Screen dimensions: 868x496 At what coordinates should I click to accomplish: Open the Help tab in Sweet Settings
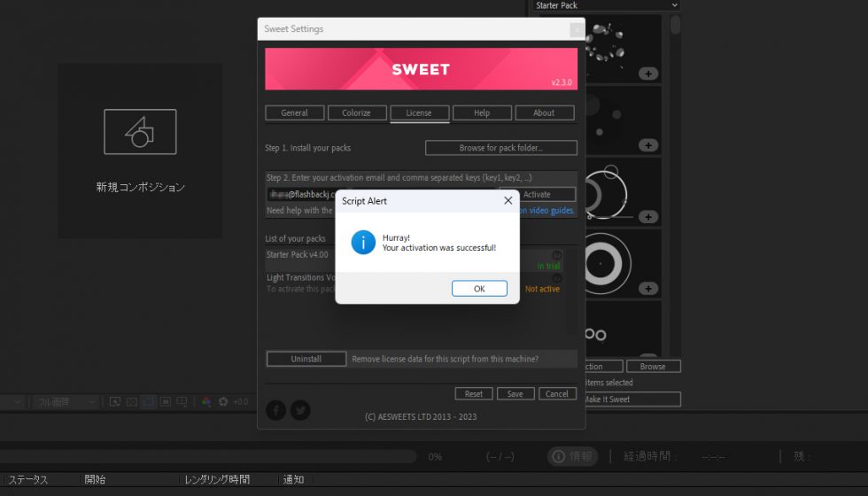point(482,113)
